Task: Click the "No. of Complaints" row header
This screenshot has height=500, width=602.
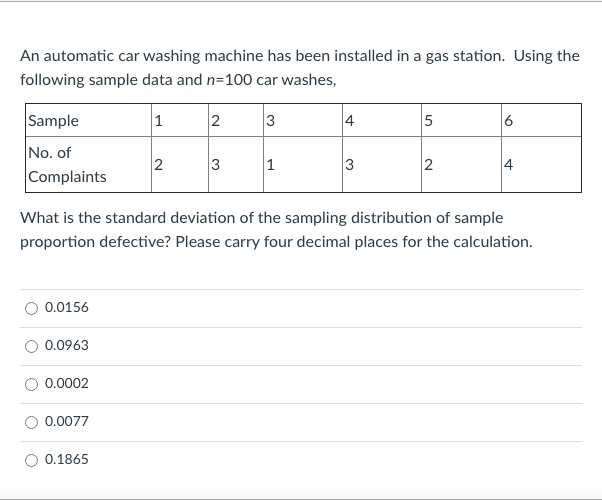Action: 85,164
